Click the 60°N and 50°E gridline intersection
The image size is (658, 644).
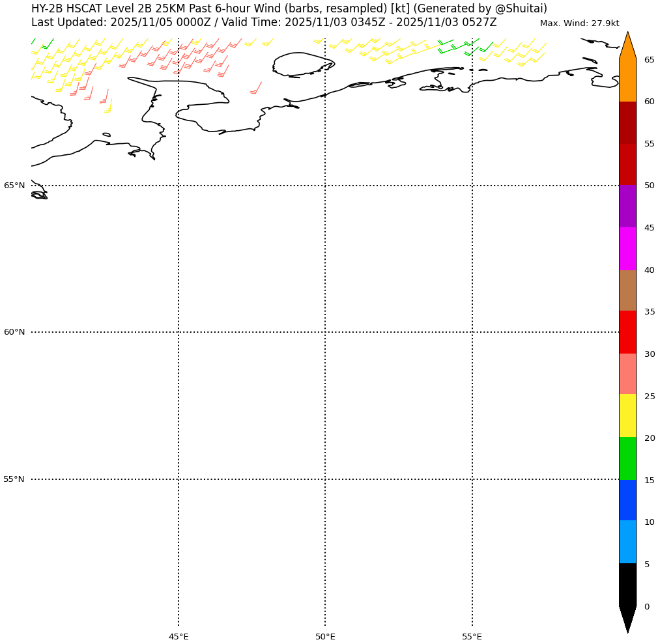(x=325, y=332)
